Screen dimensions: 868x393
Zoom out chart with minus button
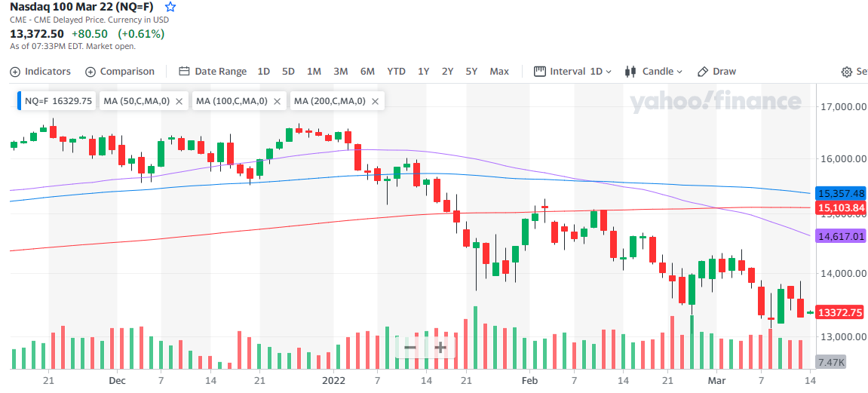coord(410,348)
